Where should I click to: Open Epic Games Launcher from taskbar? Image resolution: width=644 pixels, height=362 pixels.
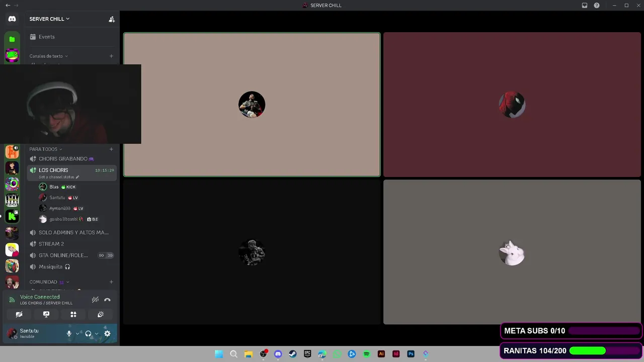pos(307,354)
